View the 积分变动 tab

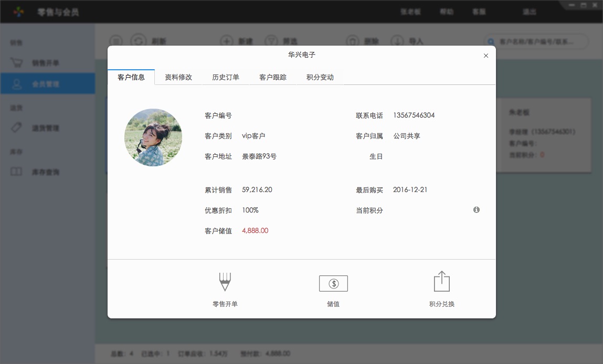point(320,77)
